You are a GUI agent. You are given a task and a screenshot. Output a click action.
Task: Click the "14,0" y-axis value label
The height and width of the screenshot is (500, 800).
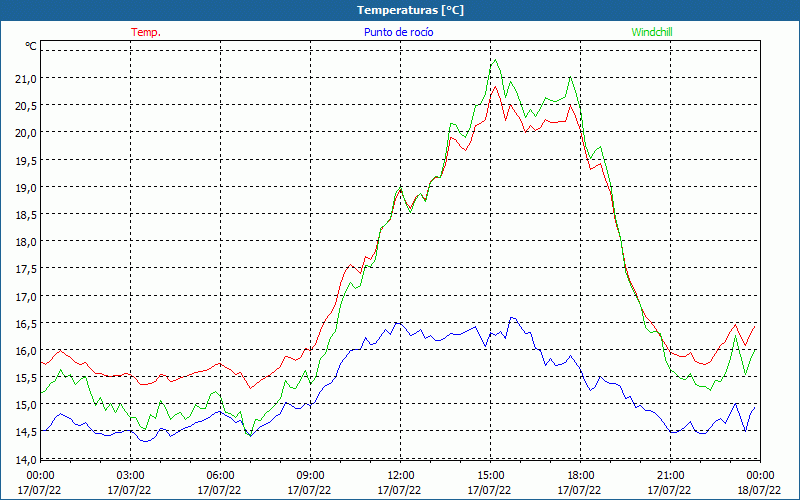tap(25, 460)
